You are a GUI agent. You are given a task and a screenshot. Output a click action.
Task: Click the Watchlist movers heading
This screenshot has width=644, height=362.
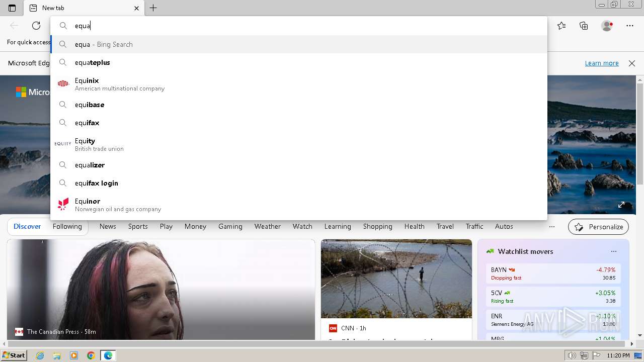[x=525, y=251]
